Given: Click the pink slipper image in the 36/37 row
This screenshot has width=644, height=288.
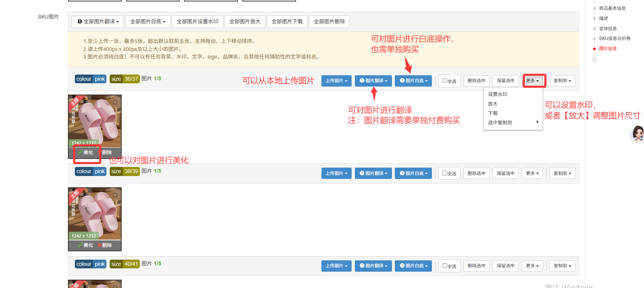Looking at the screenshot, I should pos(95,120).
